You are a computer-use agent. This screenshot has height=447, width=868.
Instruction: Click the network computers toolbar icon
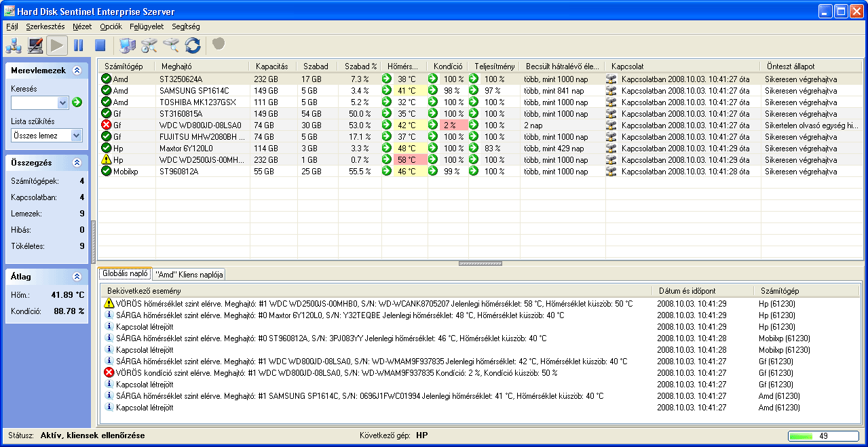point(14,45)
